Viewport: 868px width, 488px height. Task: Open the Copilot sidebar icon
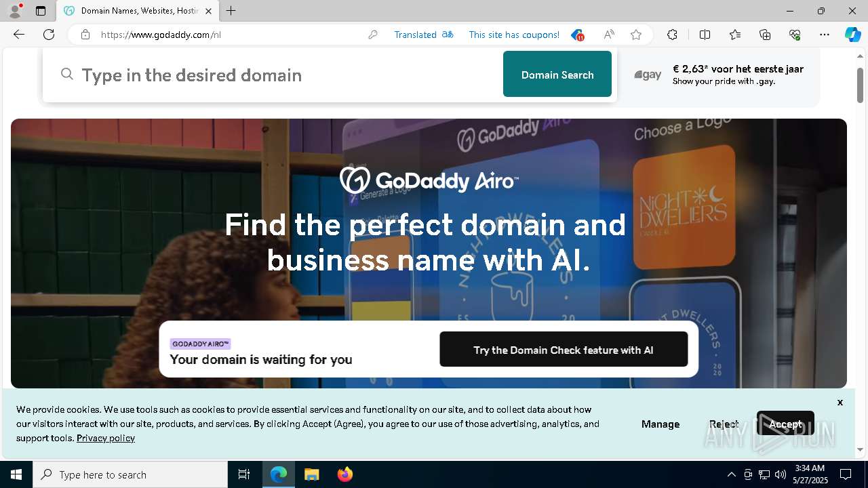point(853,35)
